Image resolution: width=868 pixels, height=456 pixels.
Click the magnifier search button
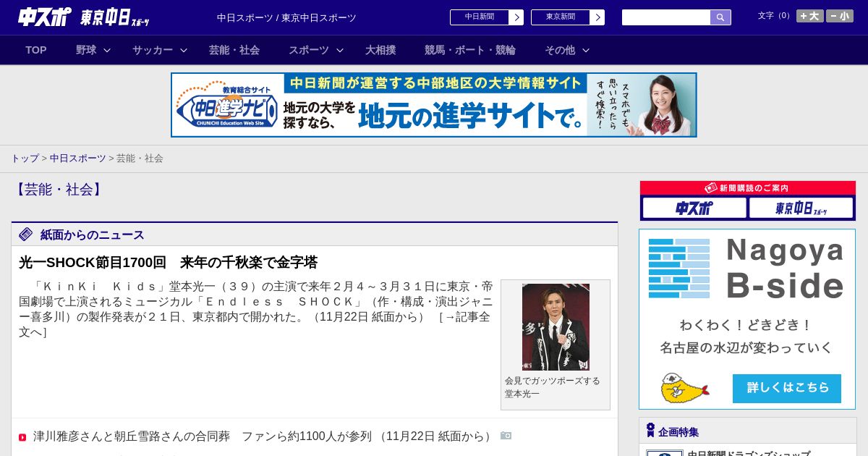[720, 17]
